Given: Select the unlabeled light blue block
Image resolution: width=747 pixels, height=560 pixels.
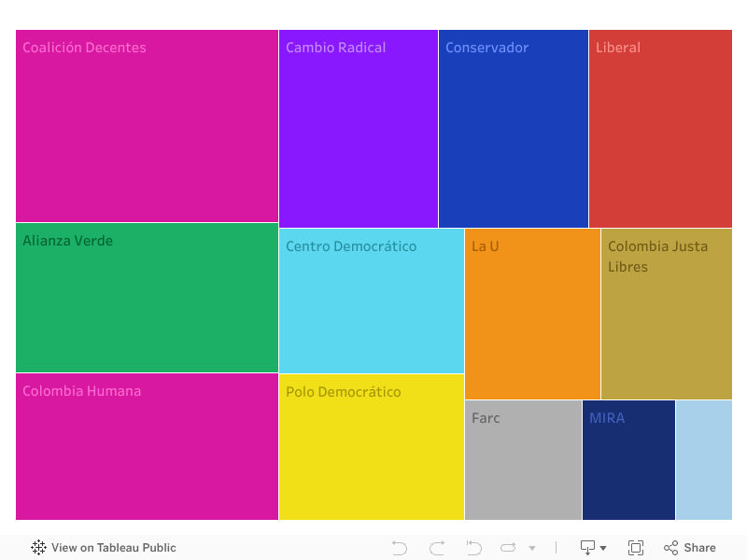Looking at the screenshot, I should [704, 460].
